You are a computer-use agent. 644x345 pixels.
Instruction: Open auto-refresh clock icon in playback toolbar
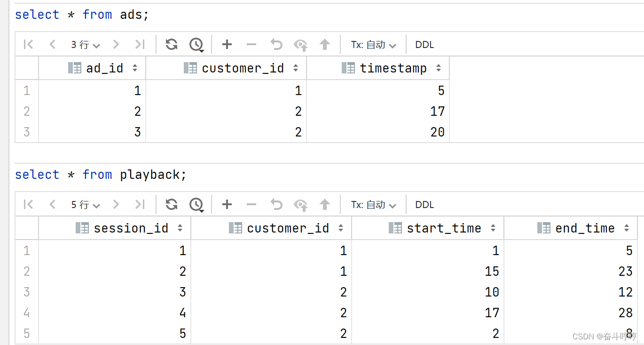pyautogui.click(x=196, y=205)
